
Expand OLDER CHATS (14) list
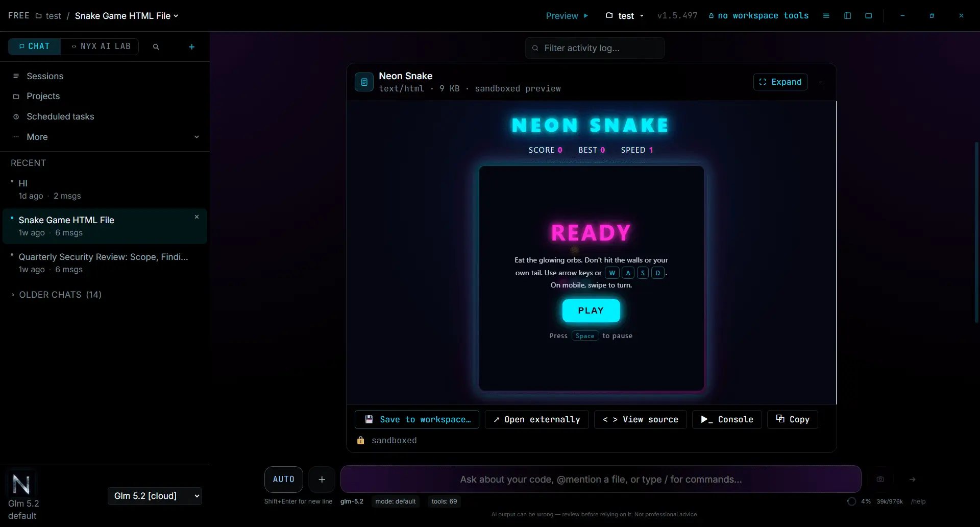coord(56,295)
